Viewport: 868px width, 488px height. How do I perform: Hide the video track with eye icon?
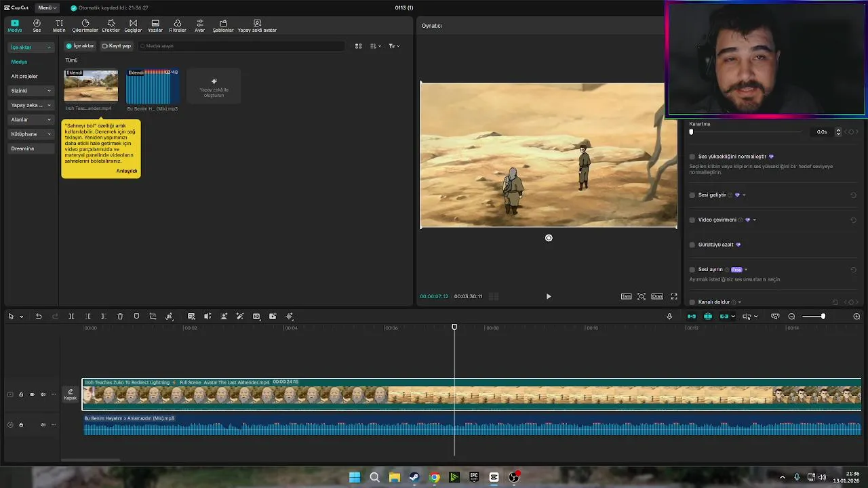(x=32, y=394)
